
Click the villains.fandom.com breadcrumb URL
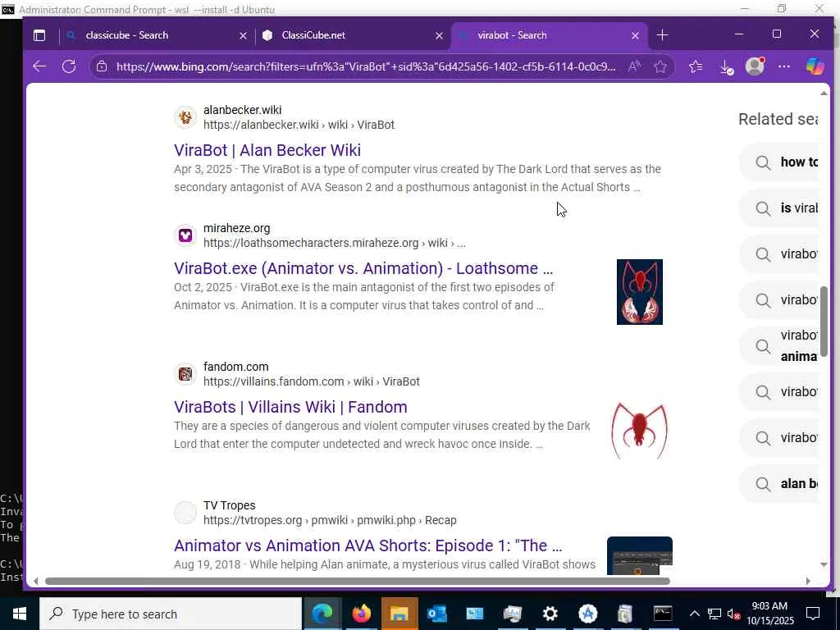[311, 381]
